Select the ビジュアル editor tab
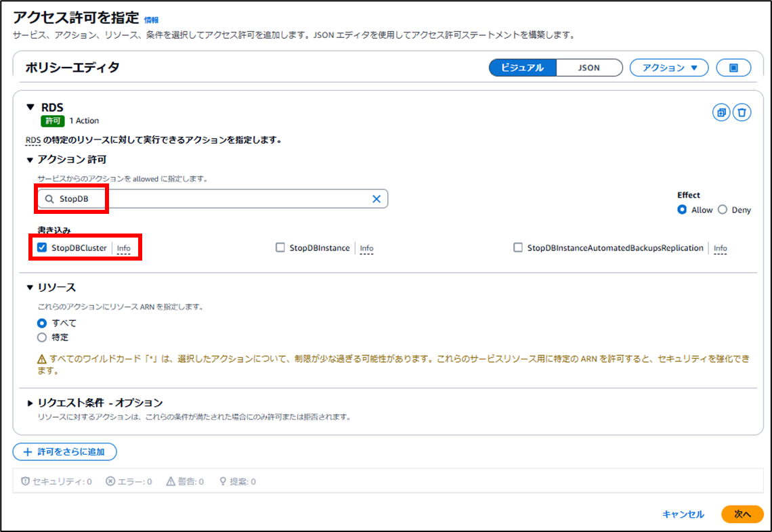 point(522,68)
